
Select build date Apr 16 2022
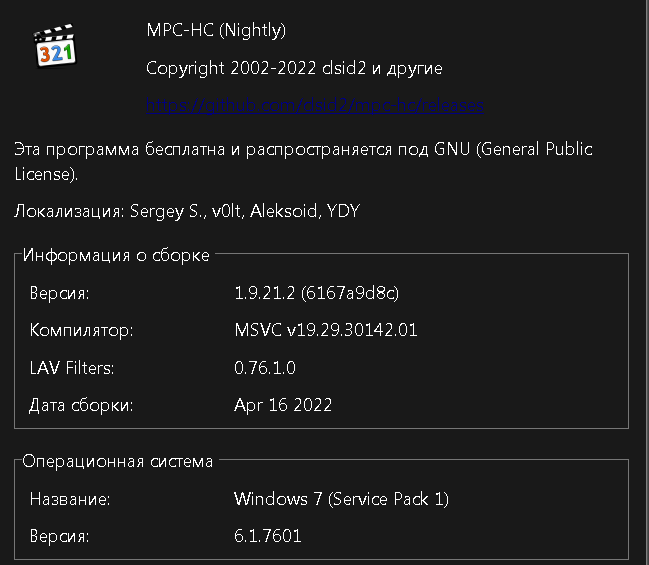[283, 405]
